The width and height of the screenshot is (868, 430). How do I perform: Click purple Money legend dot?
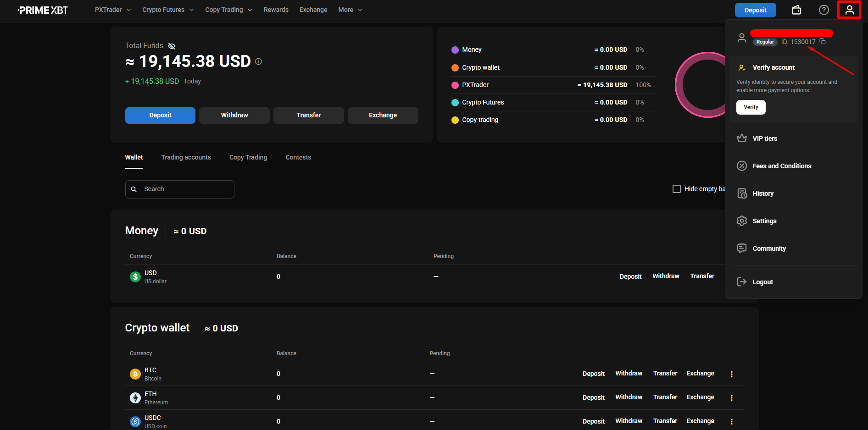tap(455, 50)
